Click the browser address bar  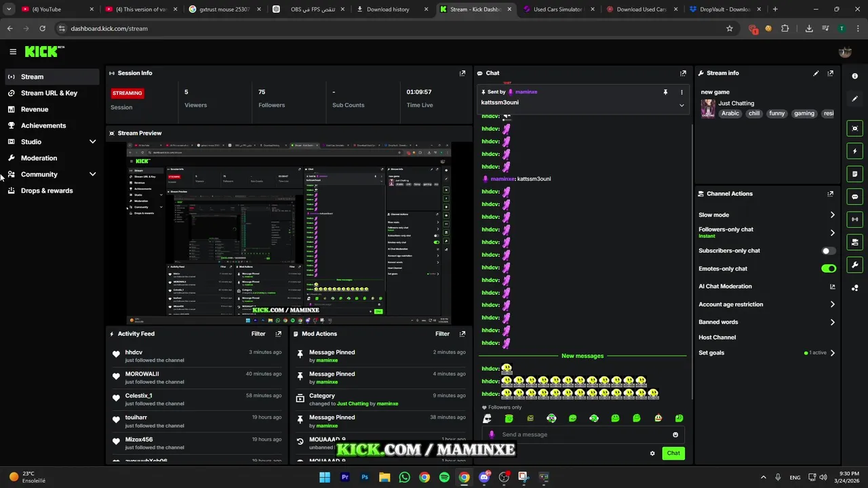click(x=390, y=28)
